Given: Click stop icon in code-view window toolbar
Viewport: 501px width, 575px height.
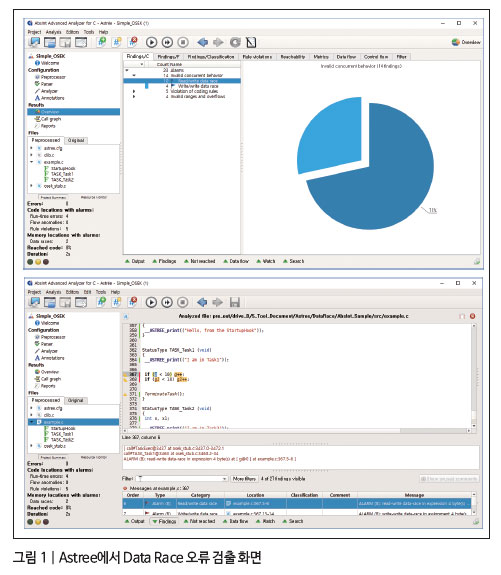Looking at the screenshot, I should coord(183,302).
